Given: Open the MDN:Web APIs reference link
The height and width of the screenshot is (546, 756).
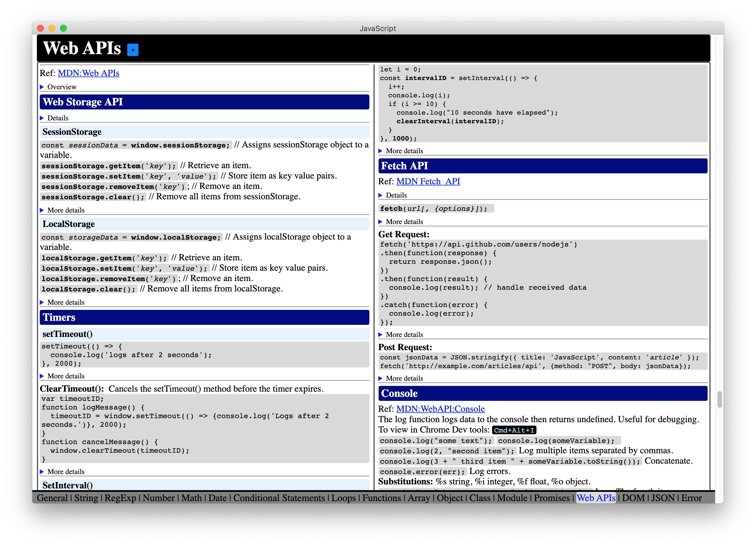Looking at the screenshot, I should click(88, 73).
